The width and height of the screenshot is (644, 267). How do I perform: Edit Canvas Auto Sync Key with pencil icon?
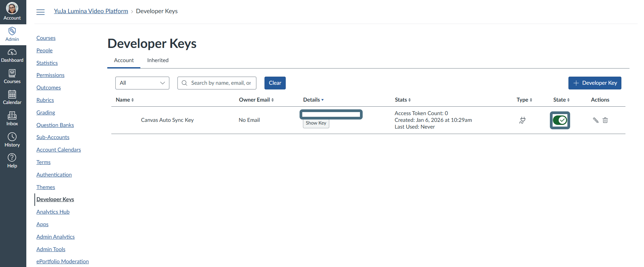point(596,120)
